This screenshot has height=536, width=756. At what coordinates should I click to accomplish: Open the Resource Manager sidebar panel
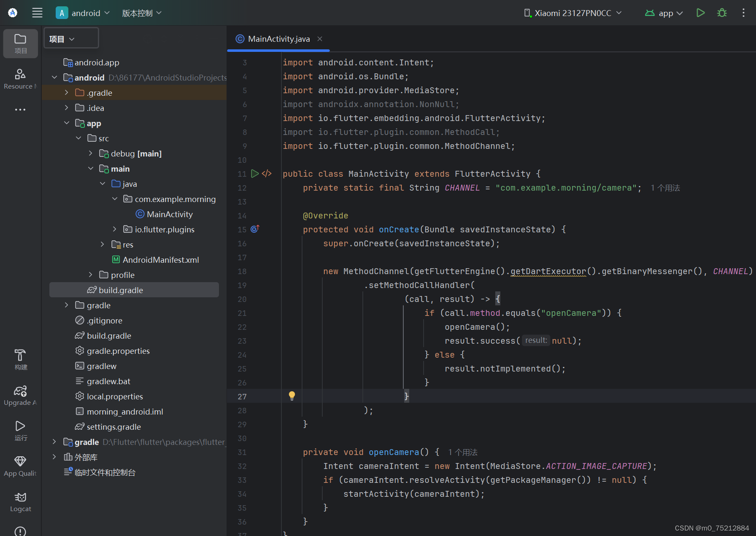[20, 78]
